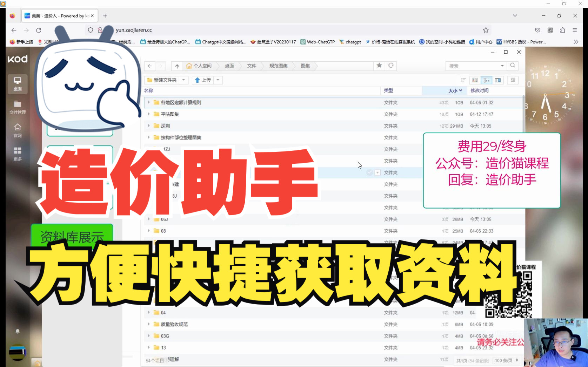This screenshot has width=588, height=367.
Task: Sort by the 名称 column header
Action: [149, 90]
